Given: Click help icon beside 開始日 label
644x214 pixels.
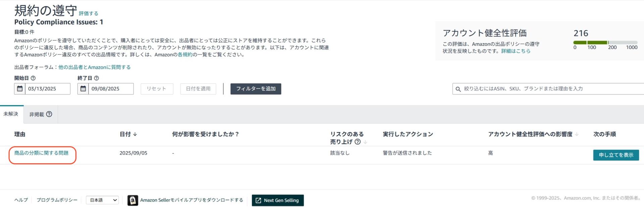Looking at the screenshot, I should pyautogui.click(x=33, y=78).
